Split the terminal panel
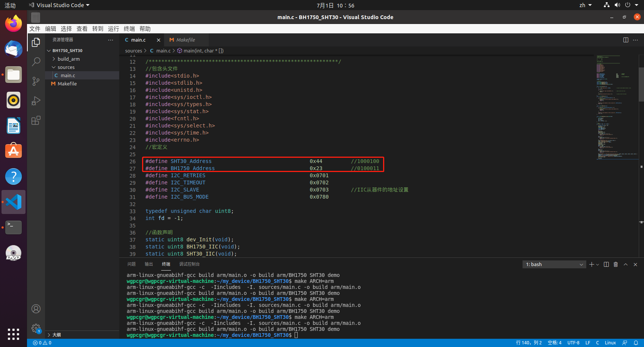The width and height of the screenshot is (644, 347). tap(607, 265)
